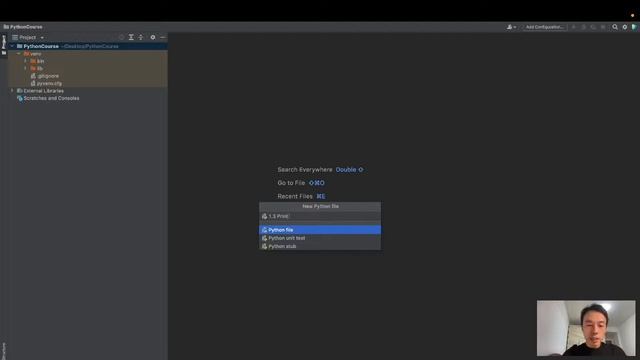
Task: Choose Python unit test in the popup
Action: click(x=320, y=238)
